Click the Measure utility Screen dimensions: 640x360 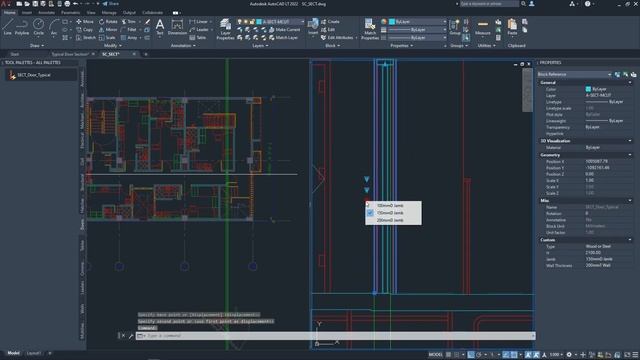coord(482,27)
